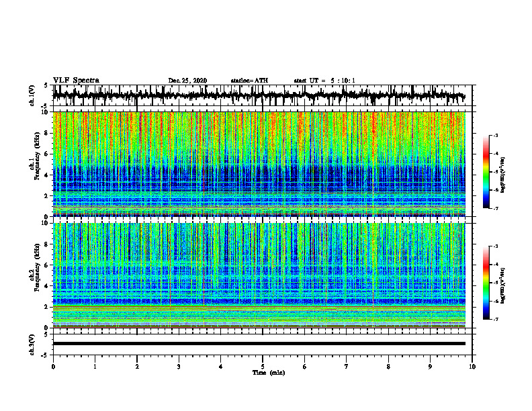Click time axis tick label "0"
The height and width of the screenshot is (411, 532).
[53, 367]
